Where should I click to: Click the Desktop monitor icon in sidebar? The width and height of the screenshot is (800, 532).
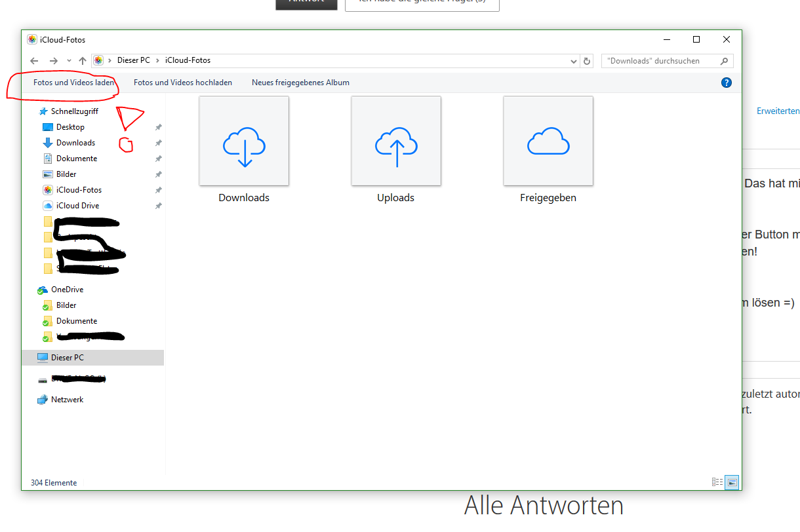47,127
